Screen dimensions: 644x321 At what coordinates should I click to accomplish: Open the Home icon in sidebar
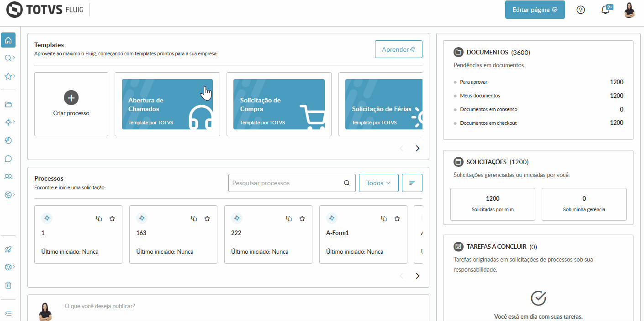coord(8,40)
